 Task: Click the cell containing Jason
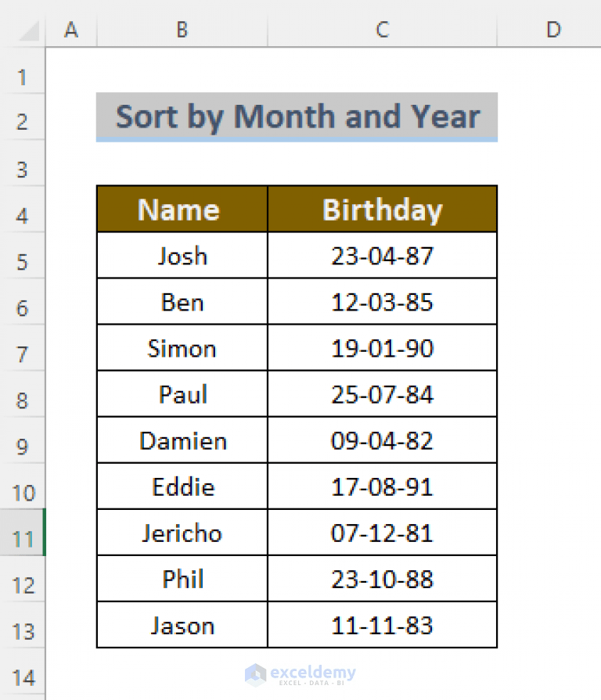[x=181, y=625]
